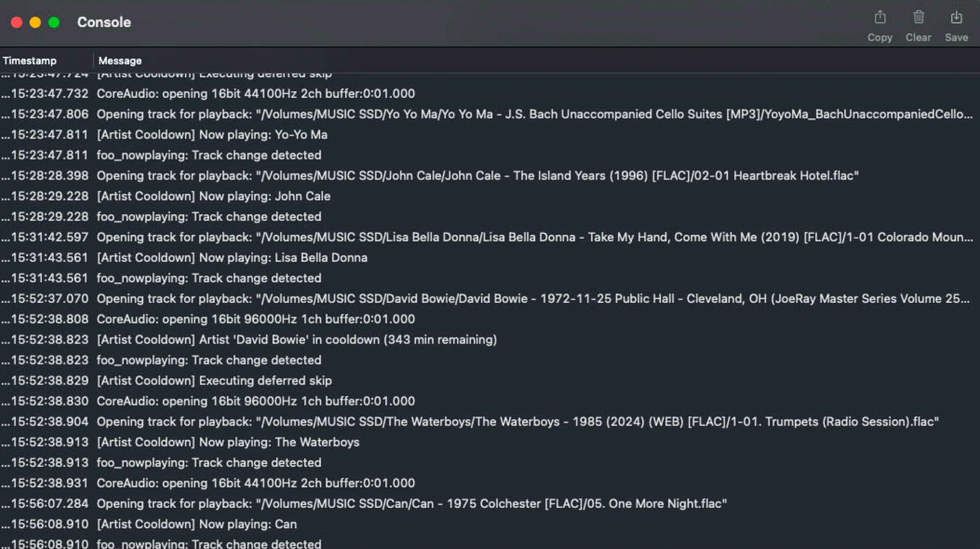Select the "Now playing: Yo-Yo Ma" message
Viewport: 980px width, 549px height.
coord(212,135)
